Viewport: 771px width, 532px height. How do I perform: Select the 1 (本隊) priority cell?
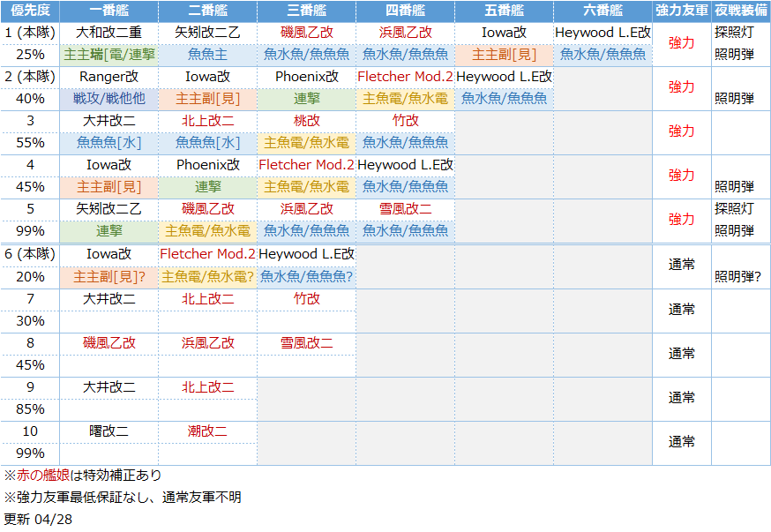(x=30, y=33)
